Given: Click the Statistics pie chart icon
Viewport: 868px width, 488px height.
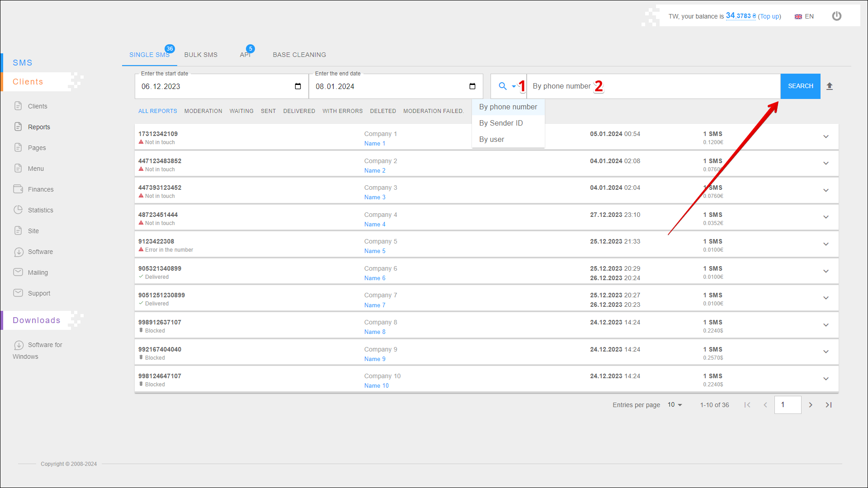Looking at the screenshot, I should tap(18, 210).
